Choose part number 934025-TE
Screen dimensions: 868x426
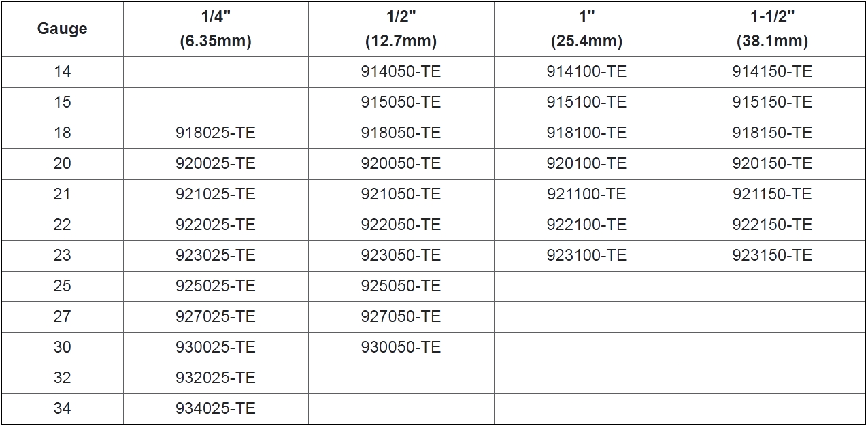coord(216,408)
